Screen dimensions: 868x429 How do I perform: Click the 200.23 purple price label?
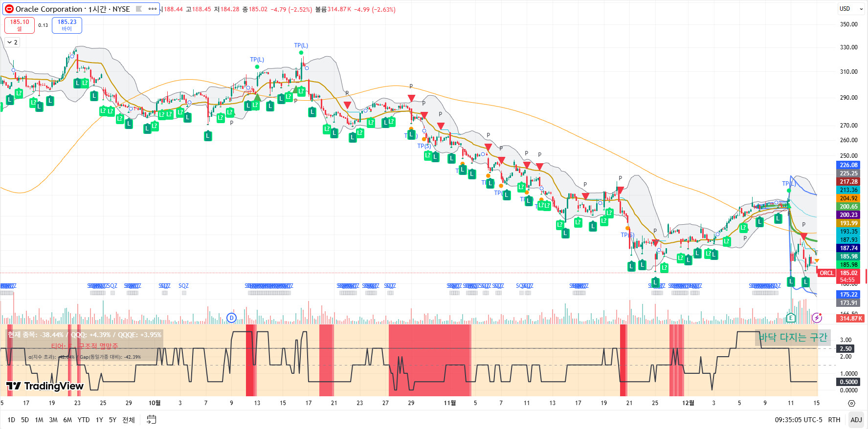point(849,215)
